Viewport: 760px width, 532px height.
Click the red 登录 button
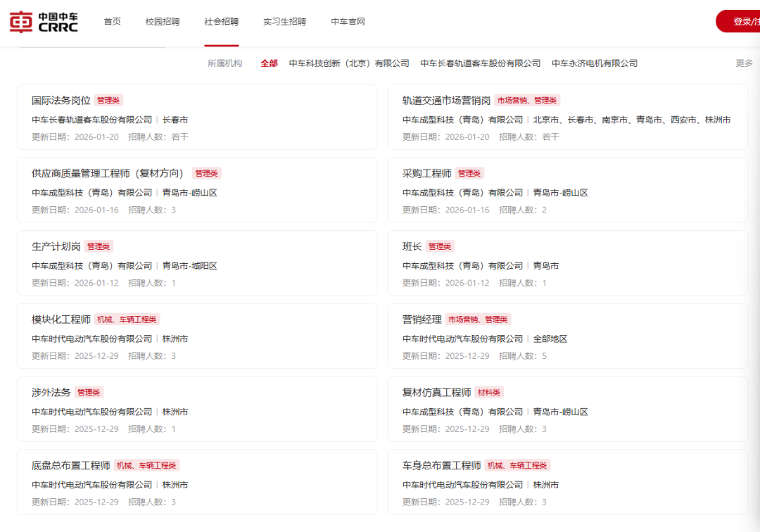738,21
